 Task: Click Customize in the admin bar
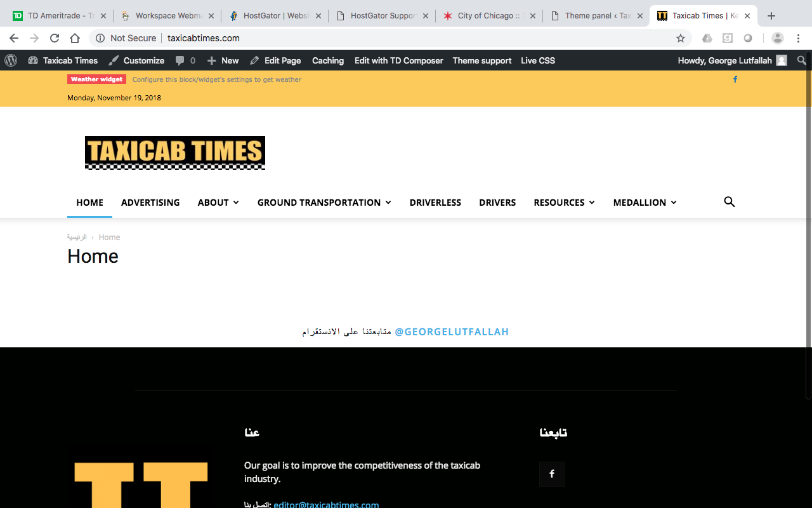coord(136,60)
